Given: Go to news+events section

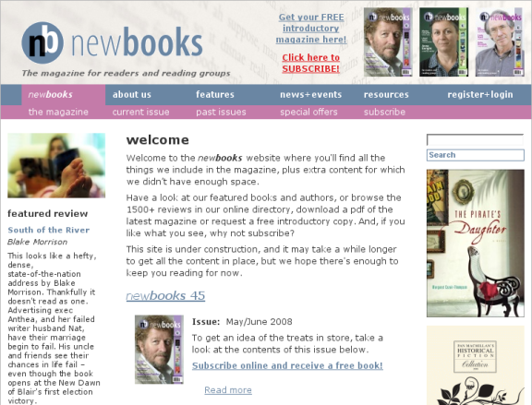Looking at the screenshot, I should pos(310,94).
